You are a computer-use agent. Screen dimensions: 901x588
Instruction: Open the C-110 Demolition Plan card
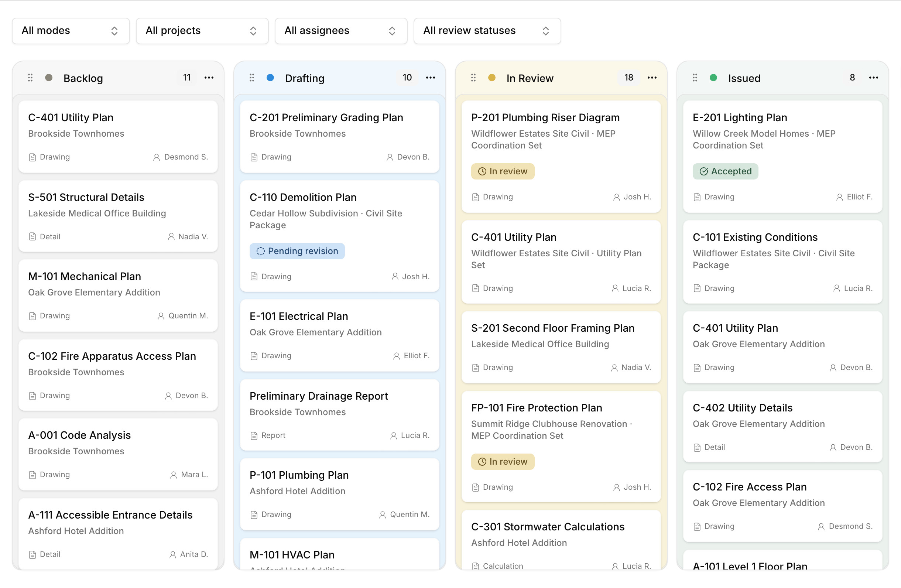coord(340,236)
